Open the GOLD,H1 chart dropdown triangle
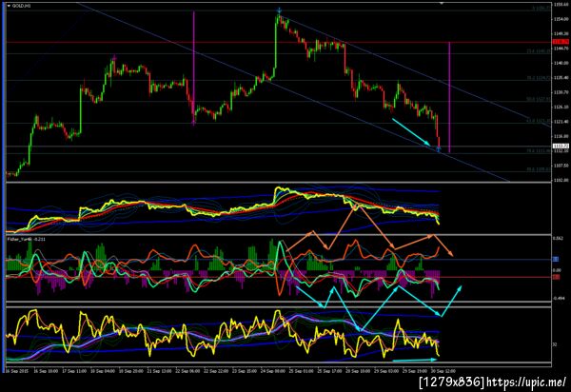The height and width of the screenshot is (392, 571). coord(10,6)
